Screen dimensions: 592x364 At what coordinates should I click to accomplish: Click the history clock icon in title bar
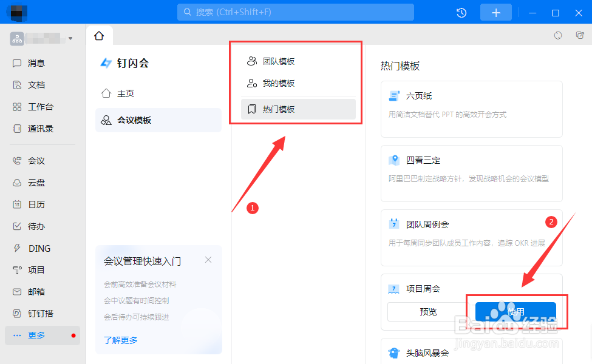pos(461,13)
